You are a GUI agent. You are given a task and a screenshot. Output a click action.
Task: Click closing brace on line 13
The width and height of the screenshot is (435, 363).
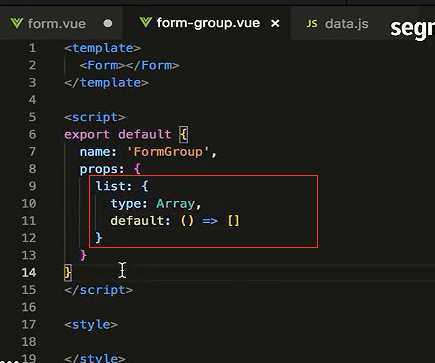83,255
